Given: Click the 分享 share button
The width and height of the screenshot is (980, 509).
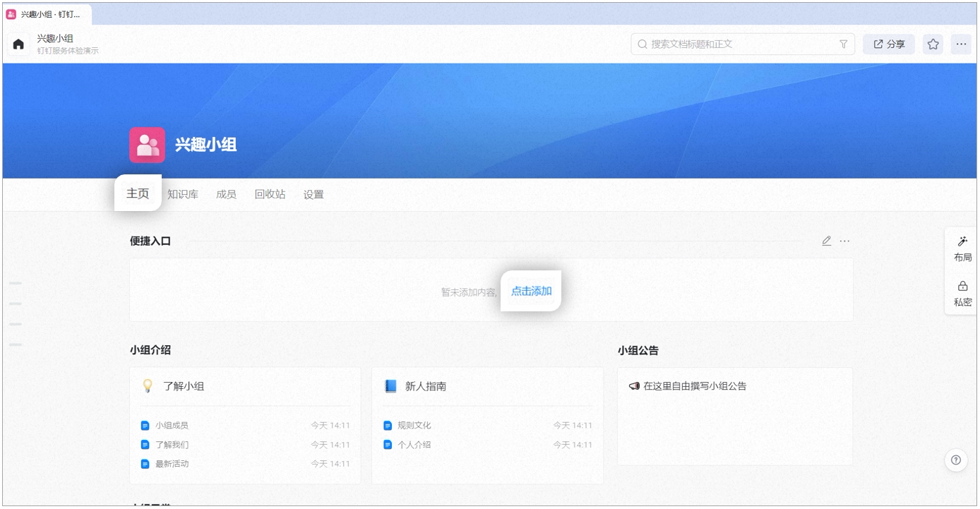Looking at the screenshot, I should coord(889,44).
